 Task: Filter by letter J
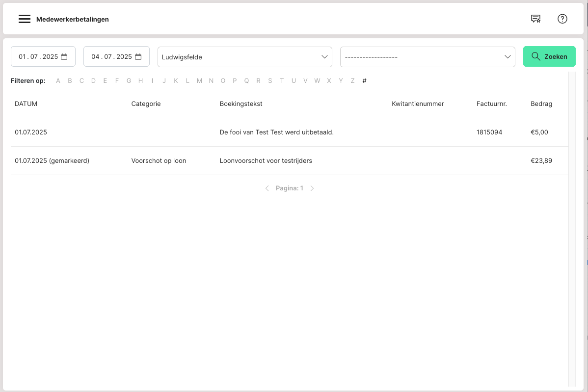tap(164, 80)
